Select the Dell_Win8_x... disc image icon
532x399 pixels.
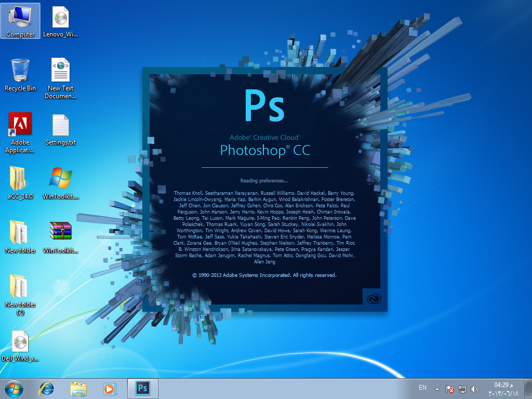point(20,345)
